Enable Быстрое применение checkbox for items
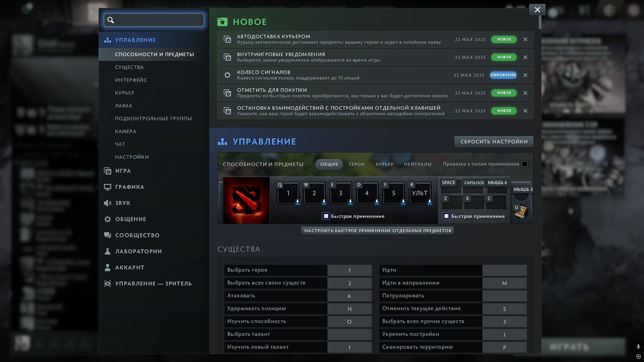 446,216
